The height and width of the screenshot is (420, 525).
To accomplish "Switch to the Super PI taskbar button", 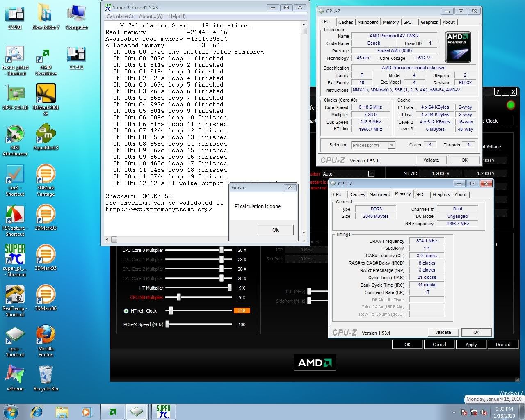I will (163, 412).
